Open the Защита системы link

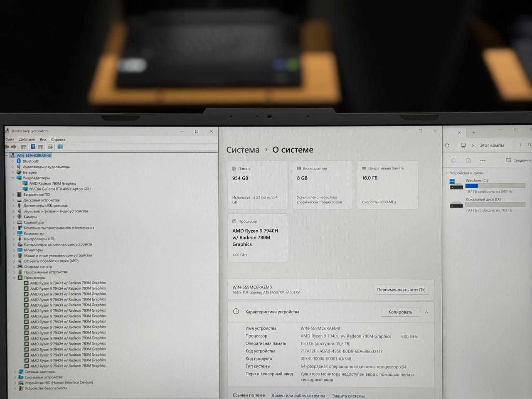point(348,396)
